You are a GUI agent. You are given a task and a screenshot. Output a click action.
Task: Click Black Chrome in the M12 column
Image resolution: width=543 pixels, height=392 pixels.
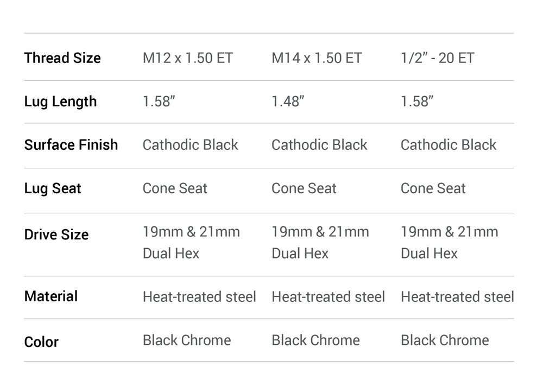[x=187, y=340]
